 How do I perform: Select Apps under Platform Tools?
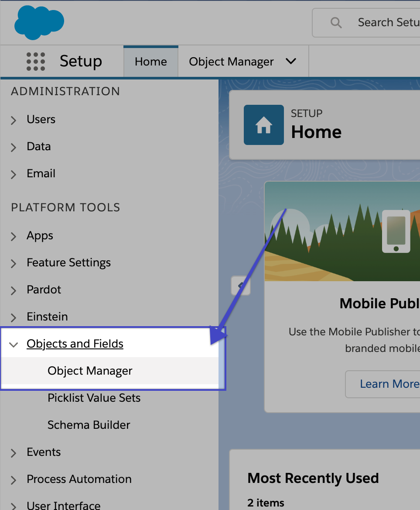pyautogui.click(x=40, y=236)
